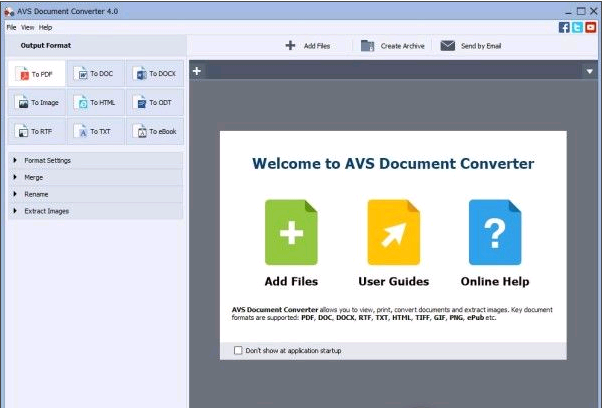Click Create Archive in the toolbar

(392, 46)
